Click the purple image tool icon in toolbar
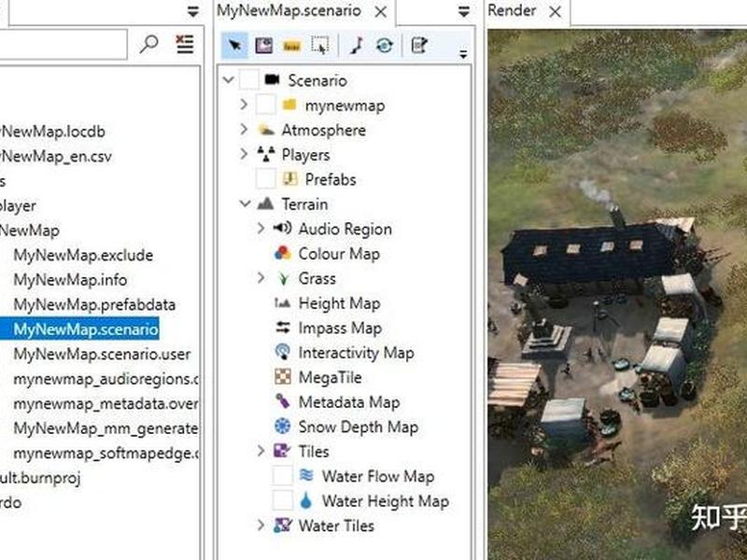This screenshot has width=747, height=560. (x=263, y=46)
